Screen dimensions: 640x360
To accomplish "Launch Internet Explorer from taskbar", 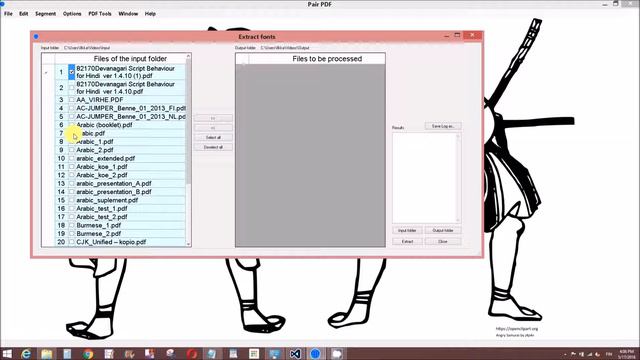I will coord(26,353).
